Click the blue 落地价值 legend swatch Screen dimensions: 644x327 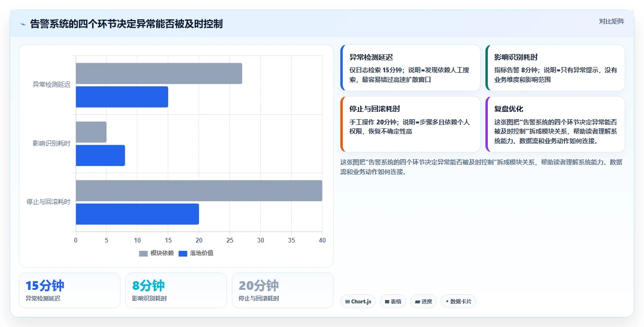[x=183, y=254]
